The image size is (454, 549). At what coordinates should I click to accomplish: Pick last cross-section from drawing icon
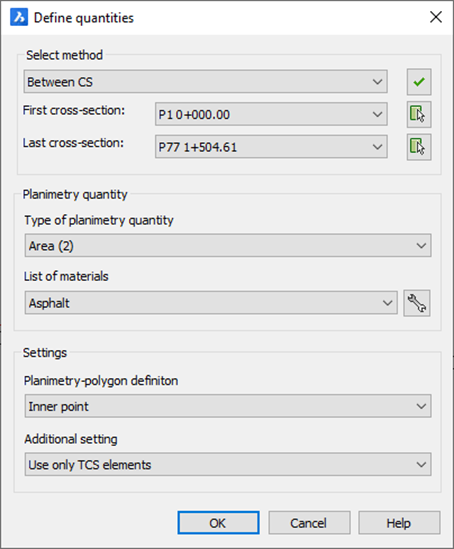(419, 147)
